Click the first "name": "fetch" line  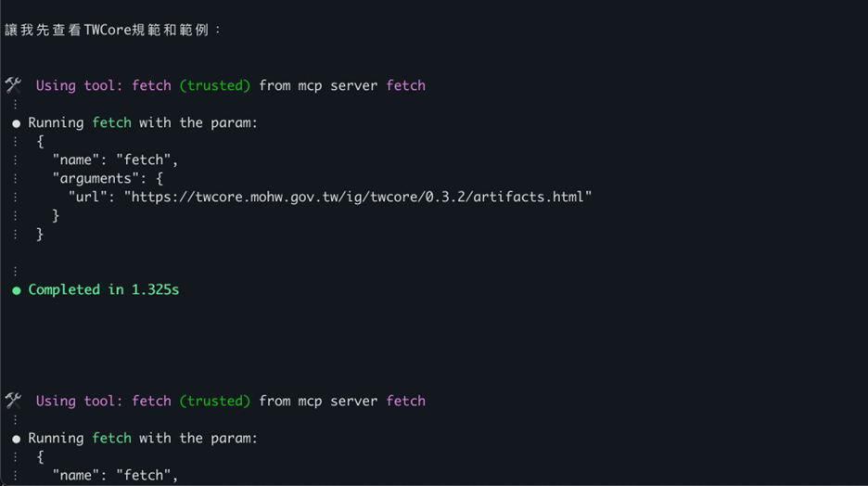pos(115,160)
